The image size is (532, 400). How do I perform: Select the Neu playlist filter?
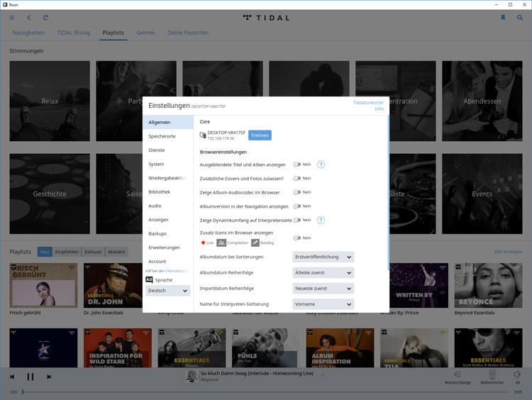[45, 252]
